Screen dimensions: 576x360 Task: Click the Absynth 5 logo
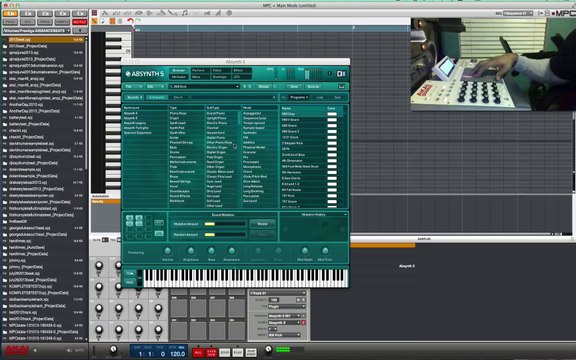coord(144,74)
